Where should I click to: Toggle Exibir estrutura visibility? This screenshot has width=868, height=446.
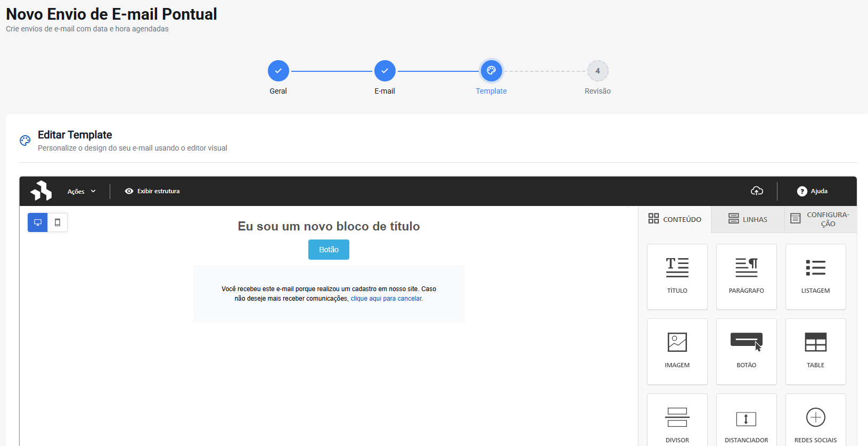(x=152, y=191)
